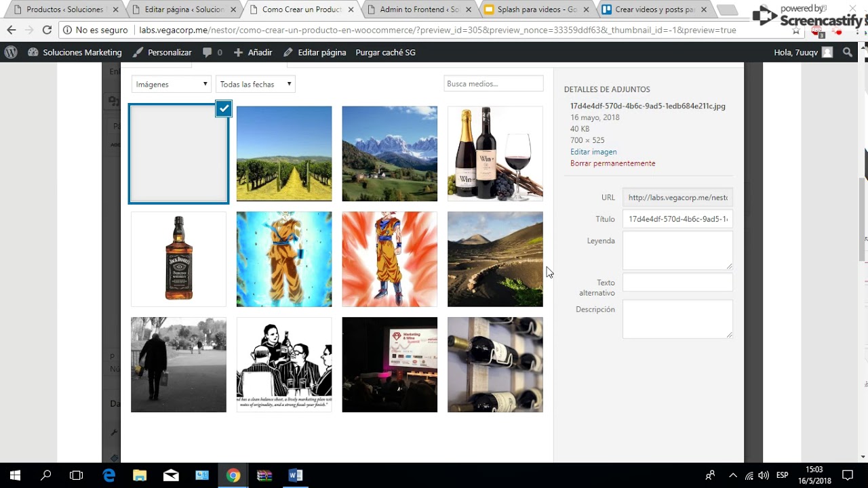868x488 pixels.
Task: Open Hola, 7uuqv user menu
Action: 803,52
